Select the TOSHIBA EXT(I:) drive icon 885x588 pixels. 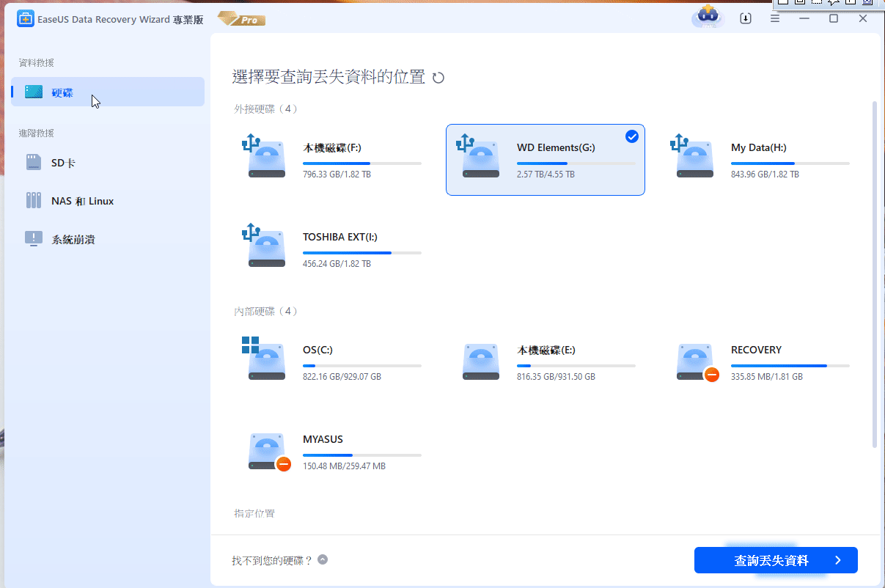click(264, 246)
